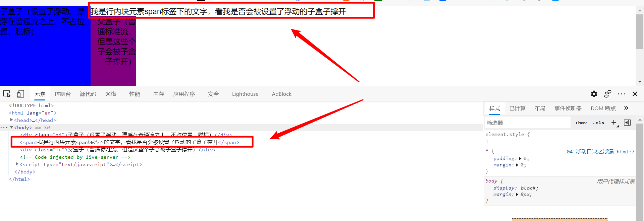Open the DevTools three-dot menu
Image resolution: width=644 pixels, height=221 pixels.
coord(622,94)
